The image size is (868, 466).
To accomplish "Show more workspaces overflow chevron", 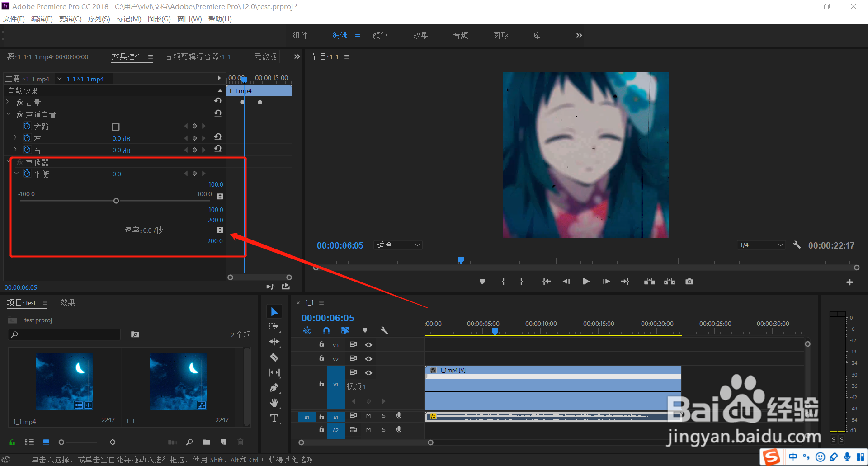I will point(579,35).
